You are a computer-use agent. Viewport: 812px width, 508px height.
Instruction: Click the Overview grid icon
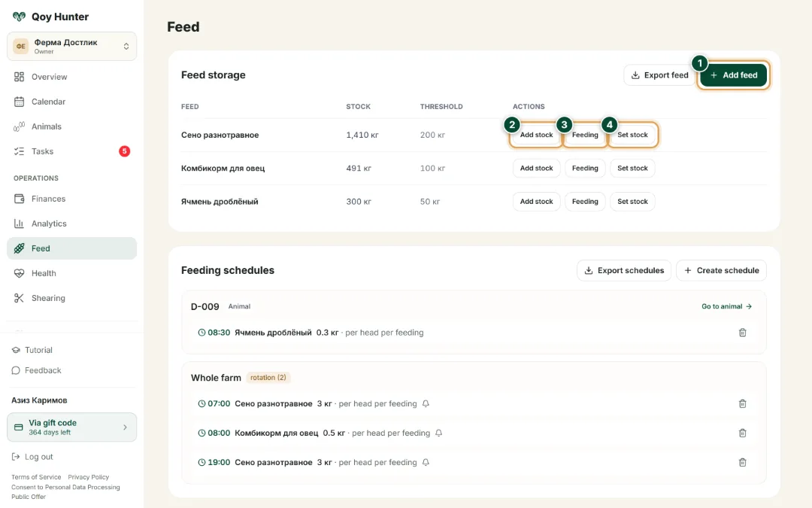(19, 77)
